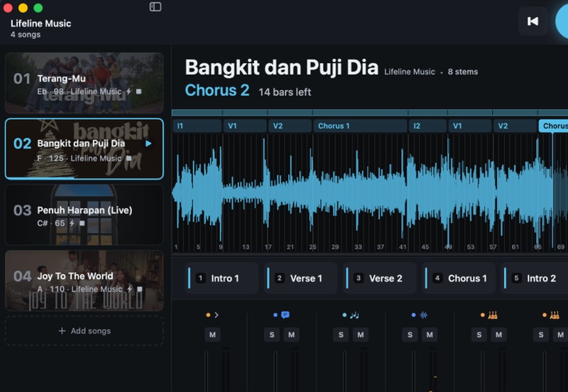The height and width of the screenshot is (392, 568).
Task: Select song 04 Joy To The World
Action: tap(84, 281)
